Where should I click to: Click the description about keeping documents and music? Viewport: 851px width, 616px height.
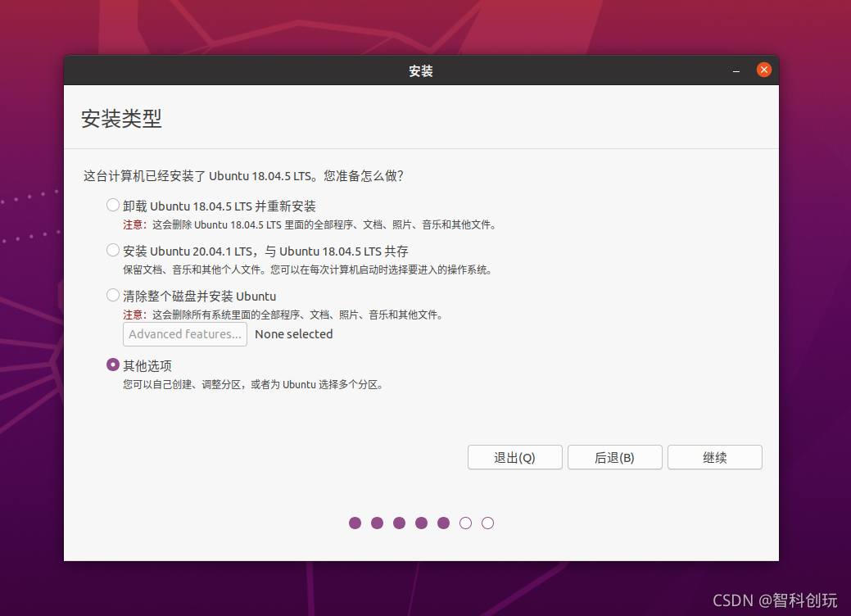[307, 269]
